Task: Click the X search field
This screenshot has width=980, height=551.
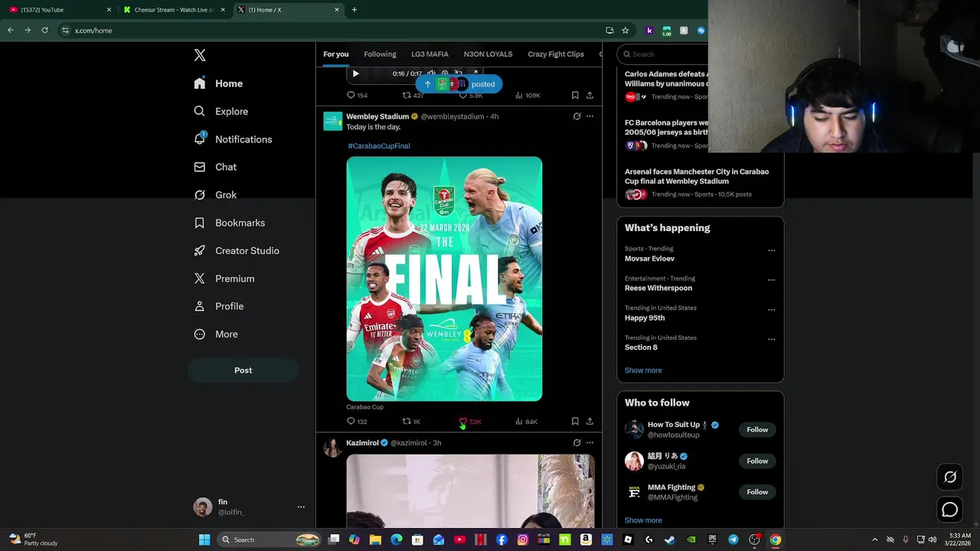Action: tap(665, 54)
